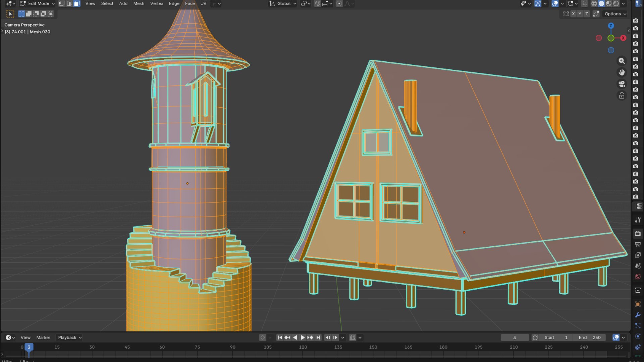Expand the Options dropdown
This screenshot has height=362, width=644.
point(615,14)
